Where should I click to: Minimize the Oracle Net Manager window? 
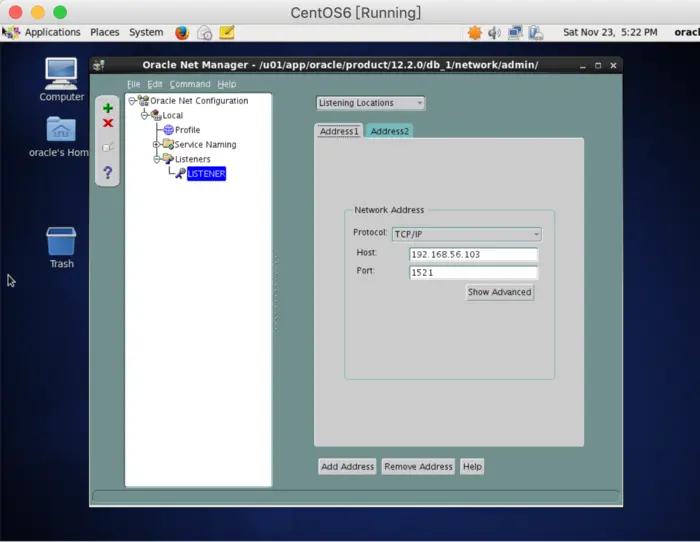click(583, 66)
